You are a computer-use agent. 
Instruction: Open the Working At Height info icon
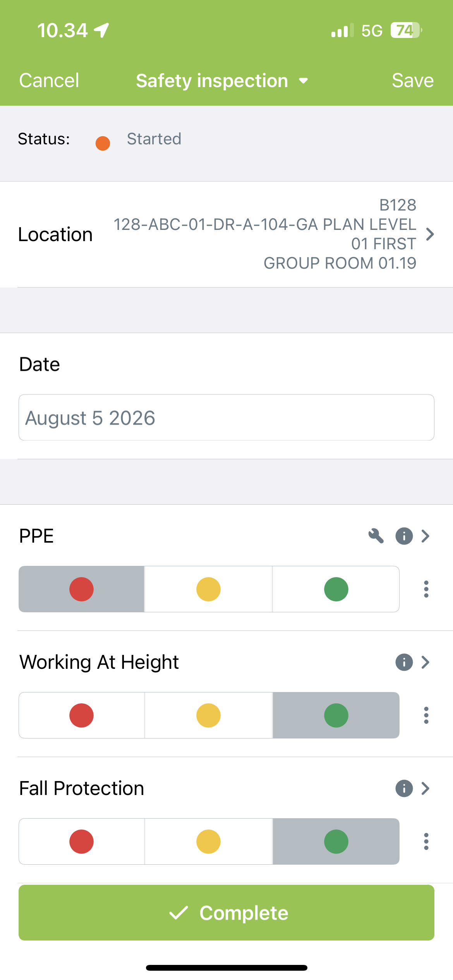coord(404,662)
